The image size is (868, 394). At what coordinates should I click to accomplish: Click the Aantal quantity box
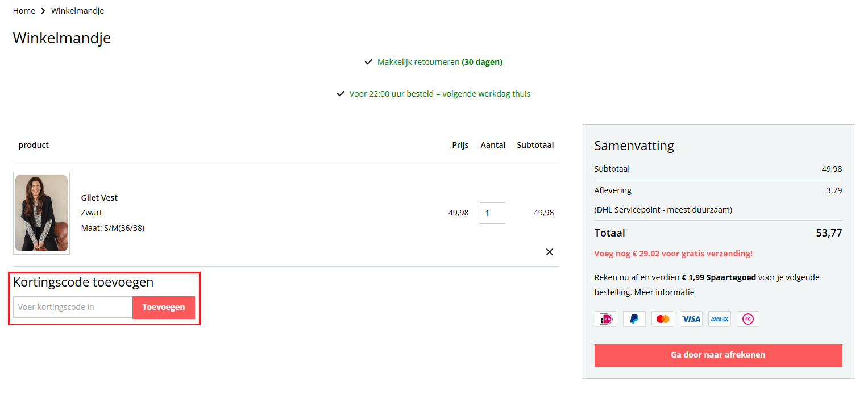click(x=492, y=213)
